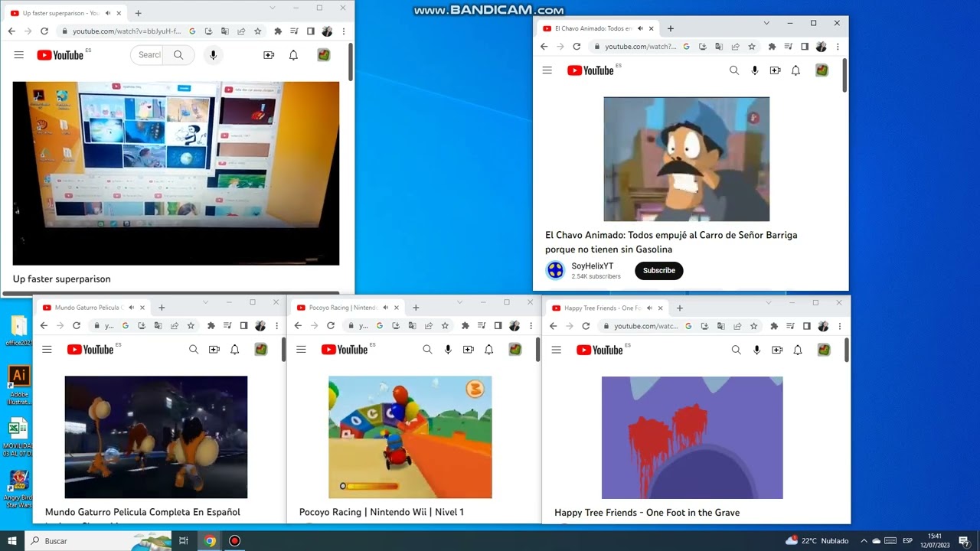Screen dimensions: 980x551
Task: Open account avatar in Pocoyo Racing window
Action: click(515, 350)
